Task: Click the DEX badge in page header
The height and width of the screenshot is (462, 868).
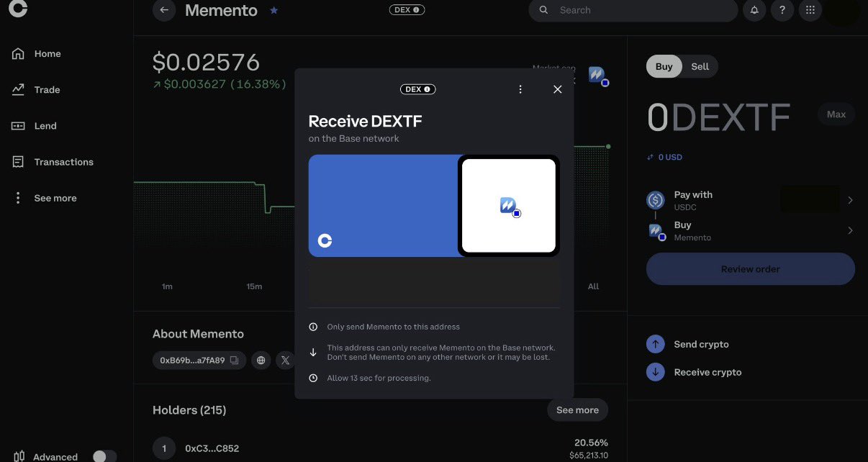Action: point(407,10)
